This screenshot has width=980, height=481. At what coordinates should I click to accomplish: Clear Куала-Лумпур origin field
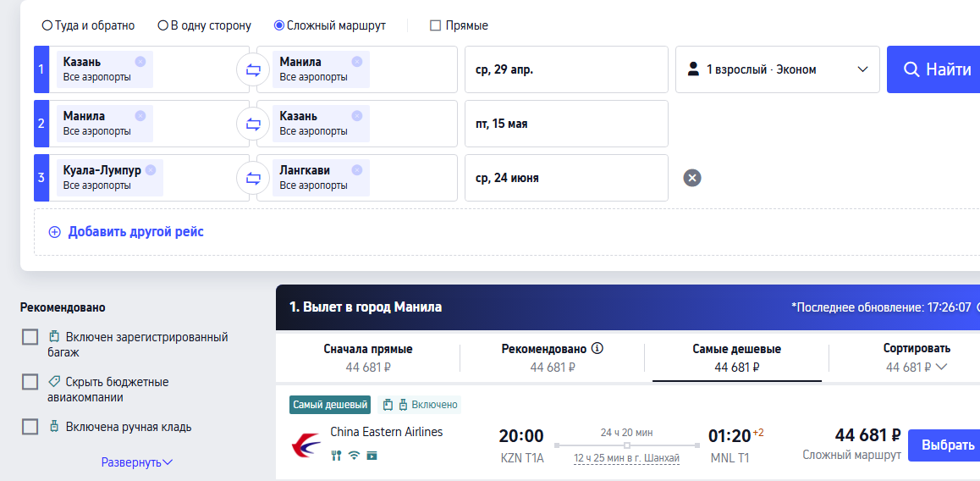pos(150,169)
